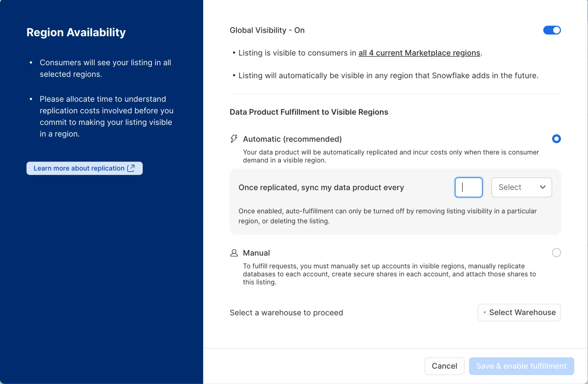Click the Global Visibility - On label
This screenshot has height=384, width=588.
coord(267,30)
